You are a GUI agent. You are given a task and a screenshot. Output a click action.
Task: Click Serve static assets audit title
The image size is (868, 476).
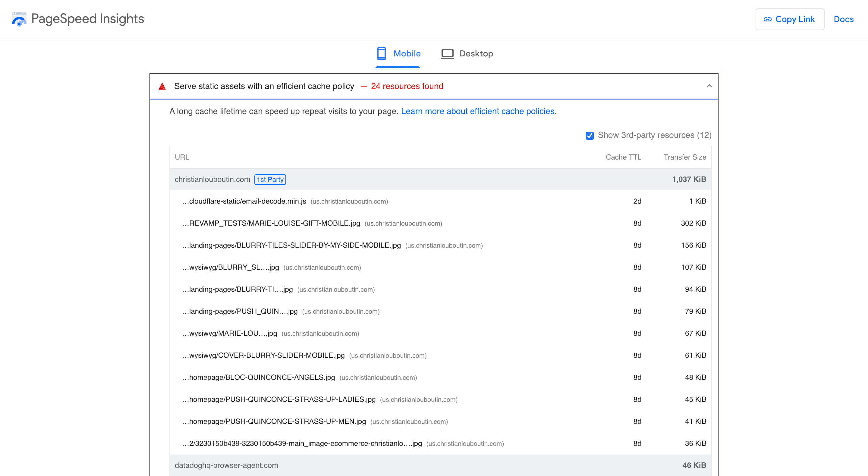click(264, 86)
